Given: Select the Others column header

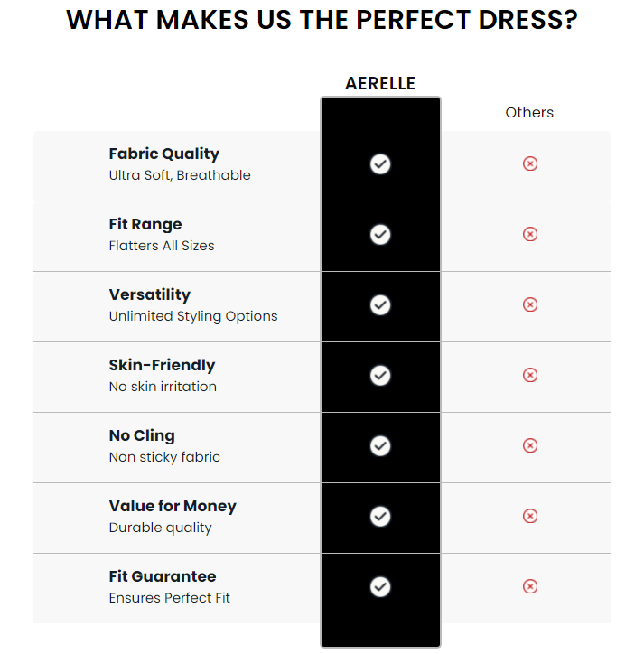Looking at the screenshot, I should pos(529,113).
